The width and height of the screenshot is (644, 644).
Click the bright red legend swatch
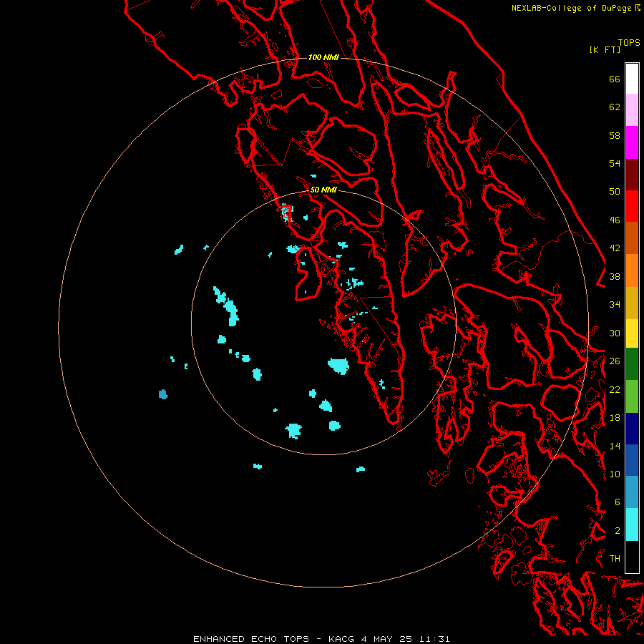[632, 206]
